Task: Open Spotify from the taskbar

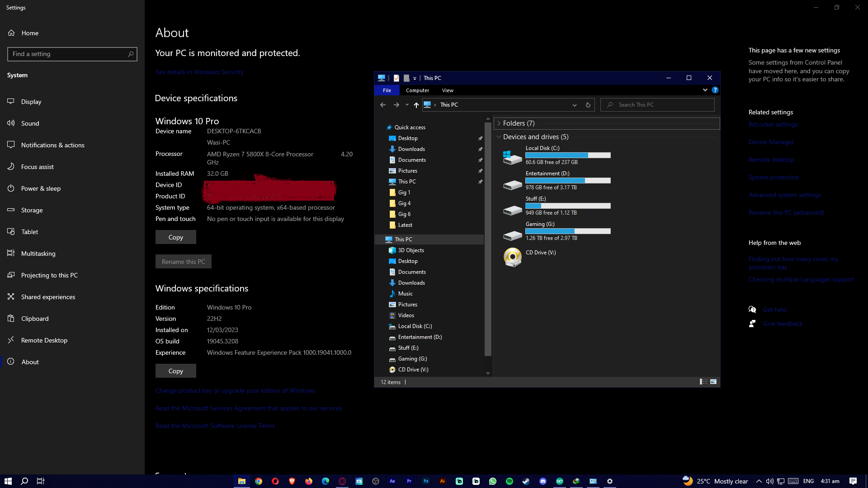Action: tap(509, 481)
